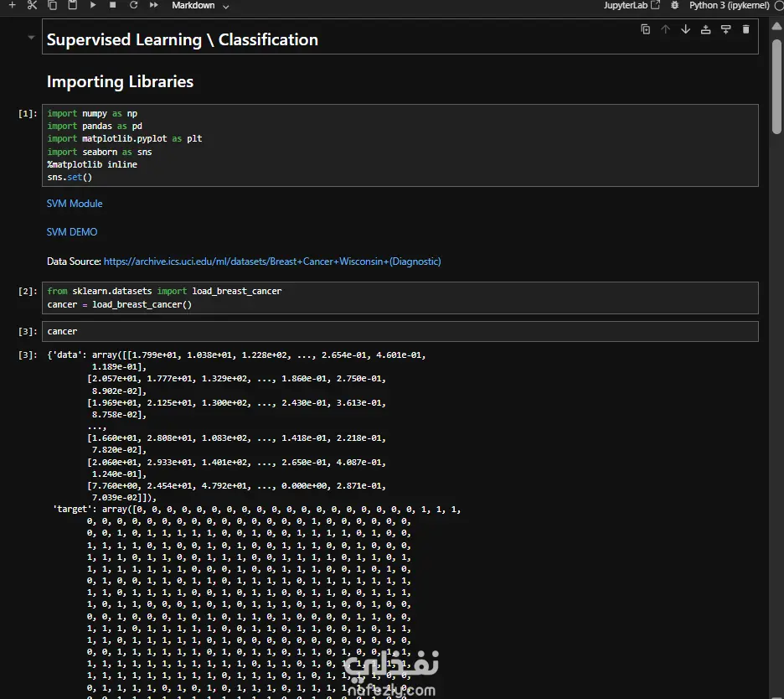The image size is (784, 699).
Task: Open the Markdown cell type dropdown
Action: (200, 6)
